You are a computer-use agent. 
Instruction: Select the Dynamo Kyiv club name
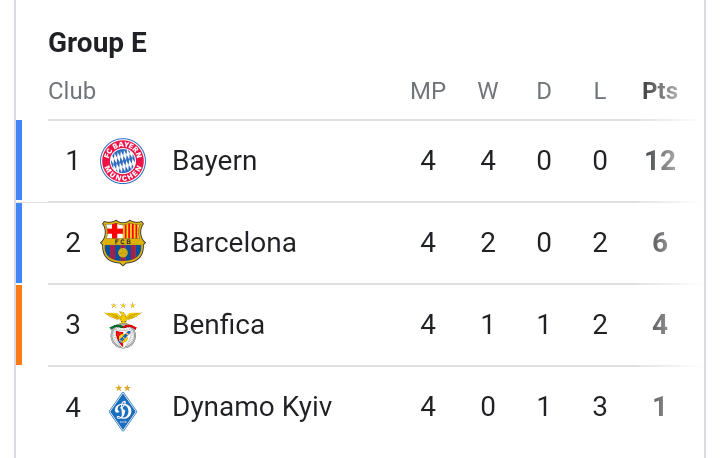tap(252, 407)
